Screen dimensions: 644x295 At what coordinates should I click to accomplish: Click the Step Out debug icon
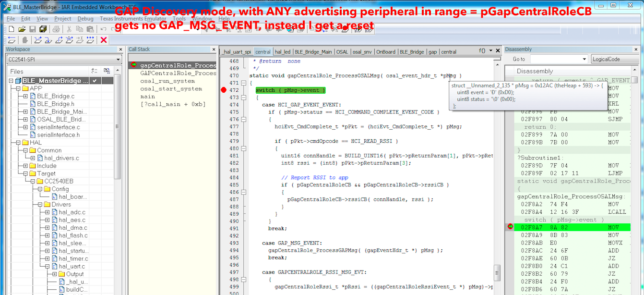click(59, 40)
